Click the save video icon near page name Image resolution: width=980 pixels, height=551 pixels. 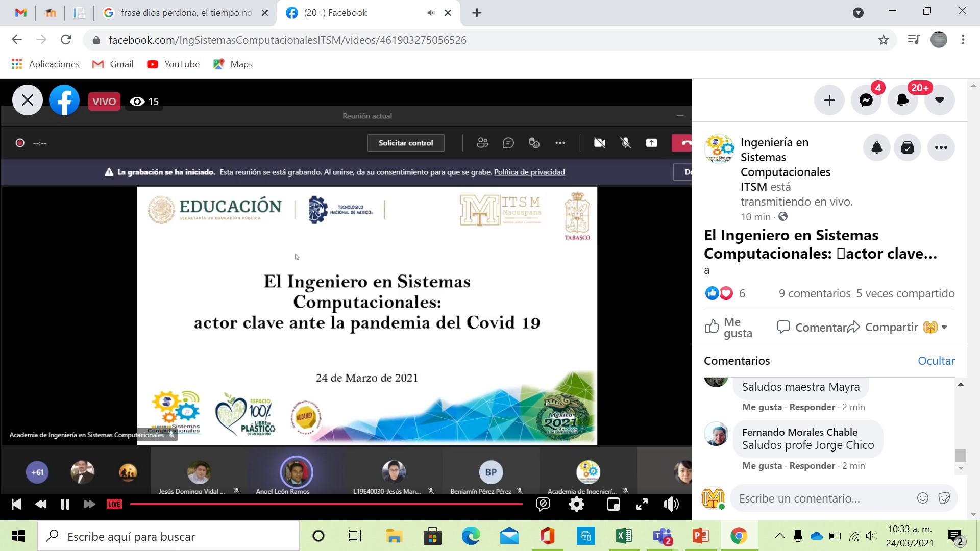pos(908,148)
